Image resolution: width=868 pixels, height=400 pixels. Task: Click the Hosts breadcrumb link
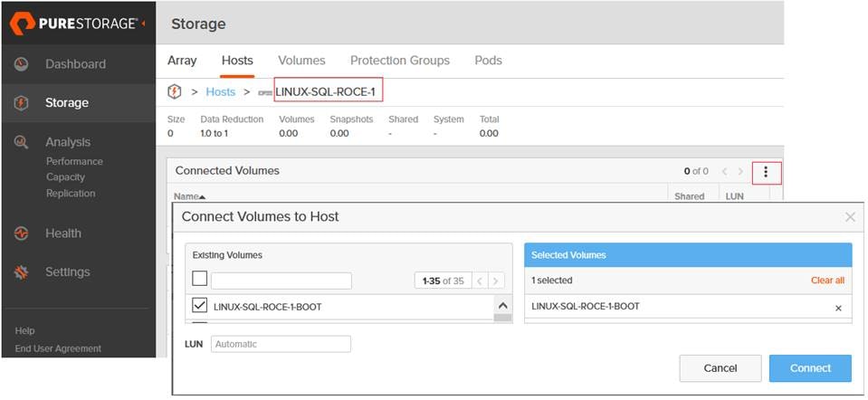click(x=220, y=91)
